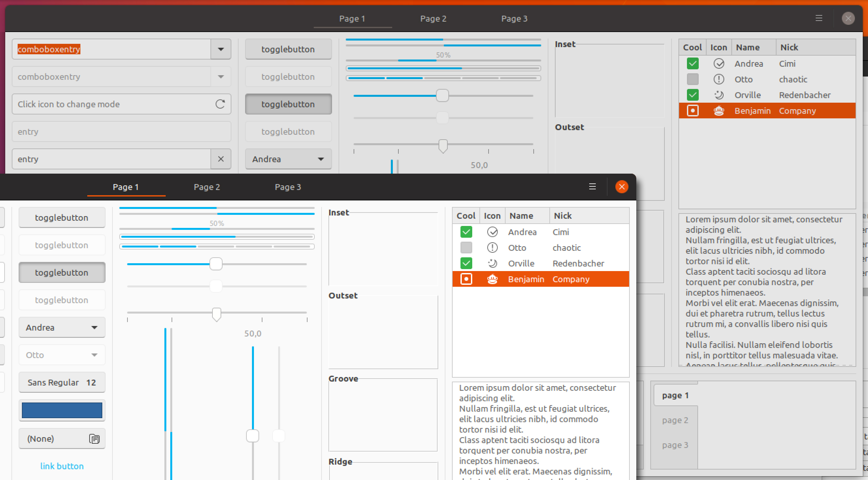Screen dimensions: 868x480
Task: Uncheck Andrea's Cool checkbox in front window
Action: pyautogui.click(x=466, y=232)
